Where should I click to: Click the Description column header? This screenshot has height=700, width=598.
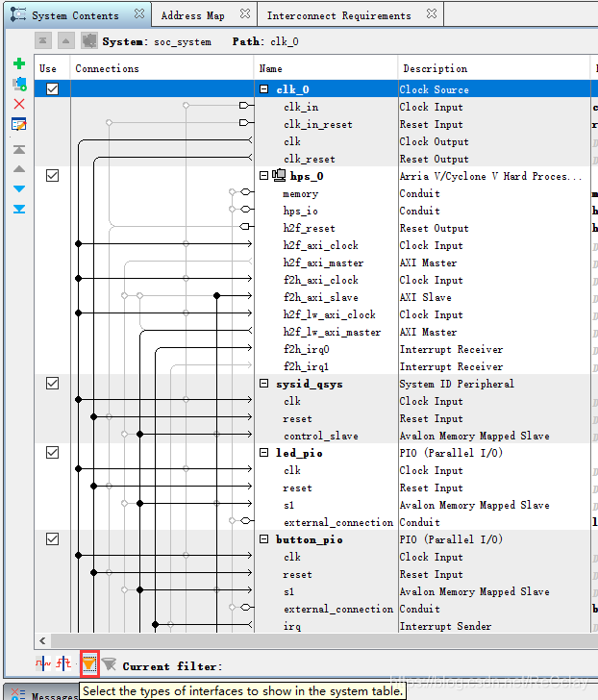pyautogui.click(x=494, y=68)
